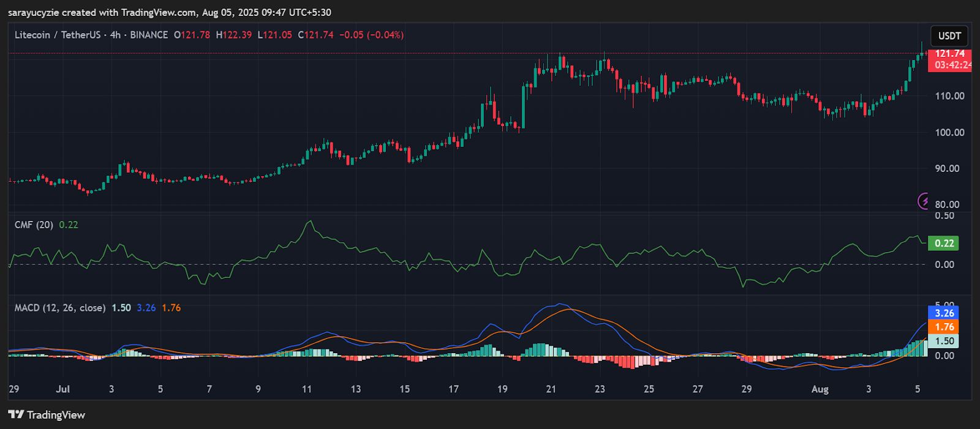Open the USDT currency selector
The width and height of the screenshot is (980, 429).
point(949,36)
